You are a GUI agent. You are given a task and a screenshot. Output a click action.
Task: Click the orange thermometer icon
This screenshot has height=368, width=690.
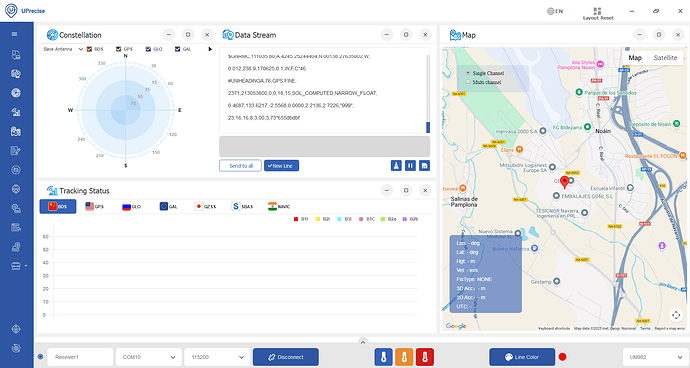tap(404, 357)
